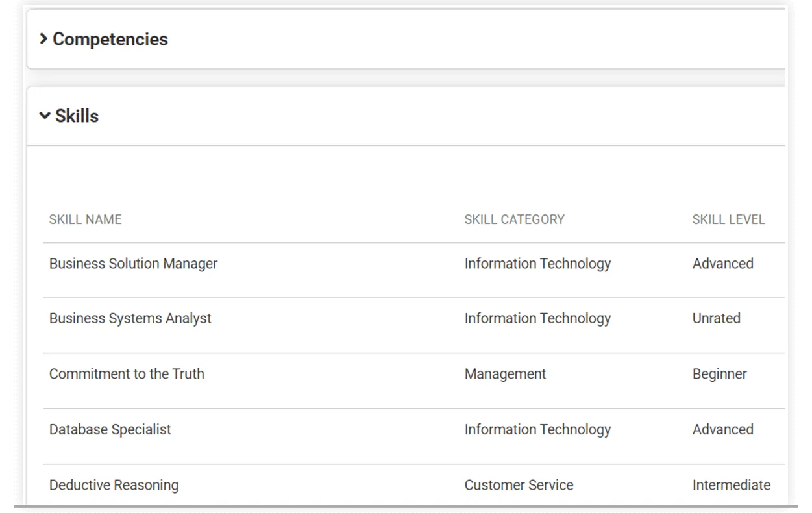The height and width of the screenshot is (513, 812).
Task: Click the Beginner level for Commitment to the Truth
Action: [x=720, y=374]
